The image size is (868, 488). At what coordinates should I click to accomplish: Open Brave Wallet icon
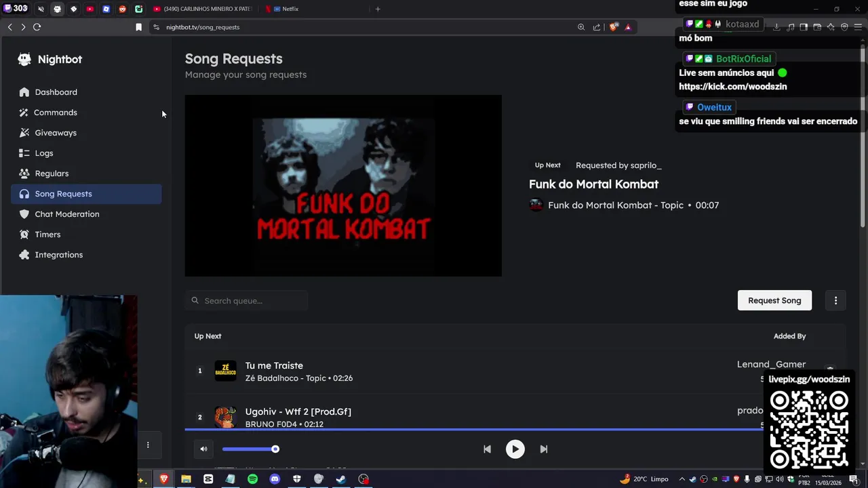coord(817,27)
